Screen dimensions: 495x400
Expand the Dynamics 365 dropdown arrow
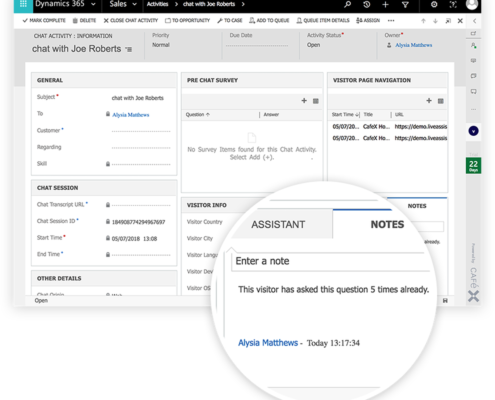[93, 4]
